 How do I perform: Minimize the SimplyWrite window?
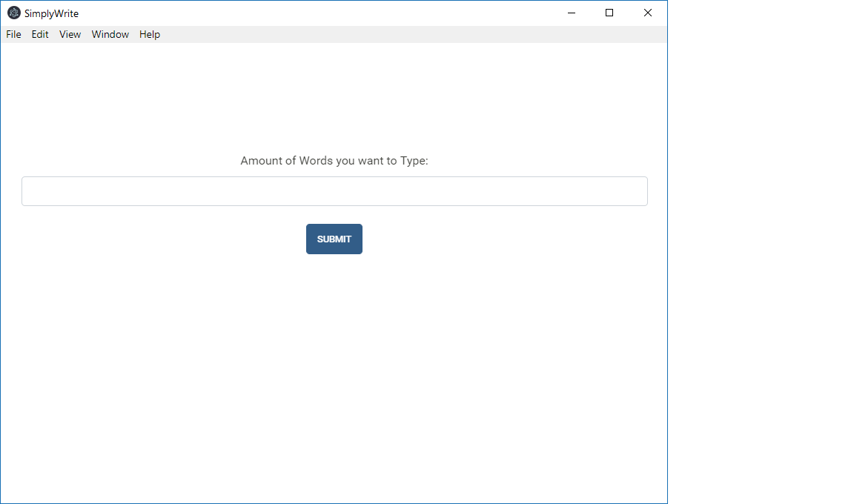pos(572,13)
